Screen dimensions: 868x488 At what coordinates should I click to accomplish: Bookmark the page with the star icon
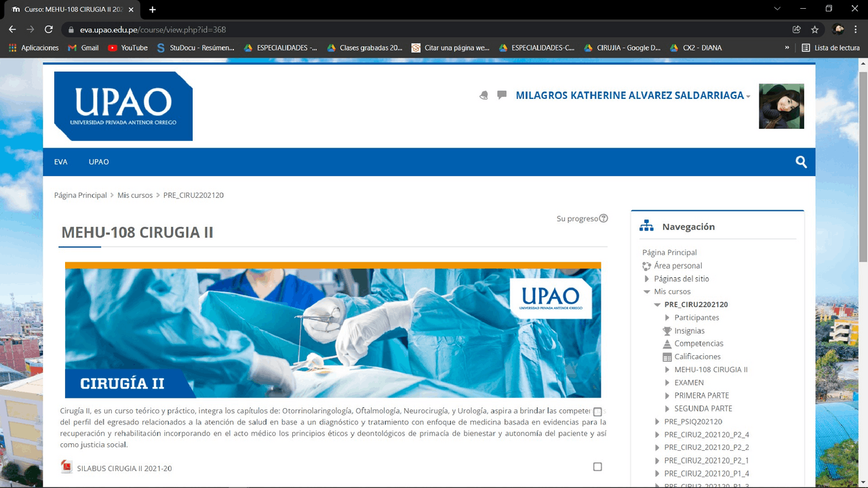(814, 30)
